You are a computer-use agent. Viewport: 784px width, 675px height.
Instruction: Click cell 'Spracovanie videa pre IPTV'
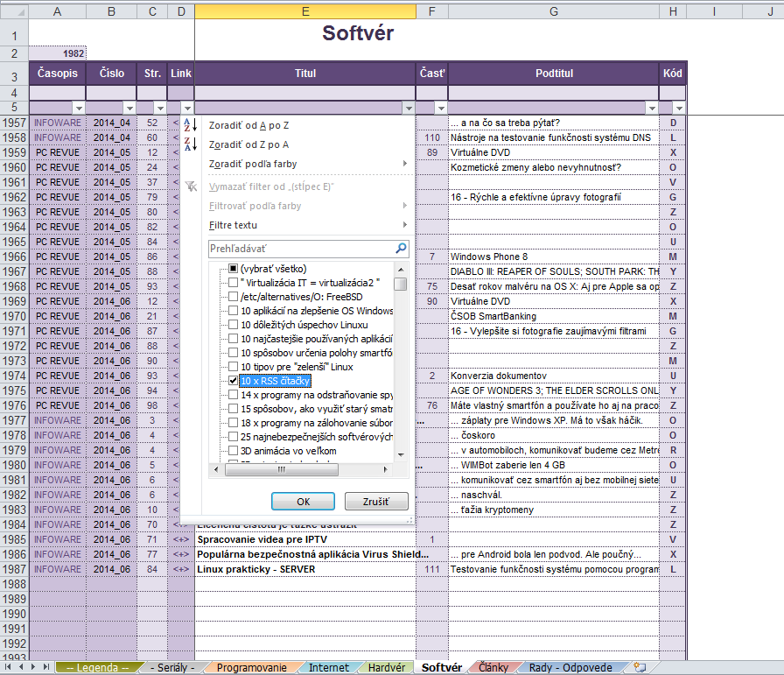coord(305,539)
